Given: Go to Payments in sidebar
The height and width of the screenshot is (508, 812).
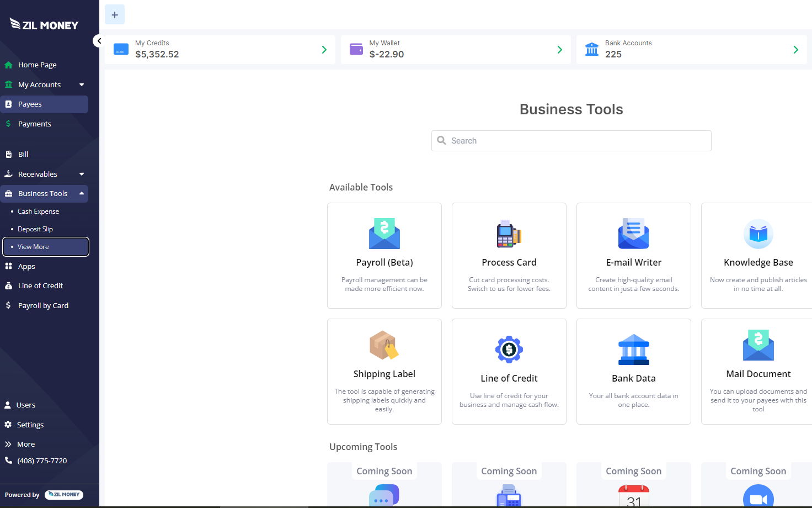Looking at the screenshot, I should coord(34,124).
